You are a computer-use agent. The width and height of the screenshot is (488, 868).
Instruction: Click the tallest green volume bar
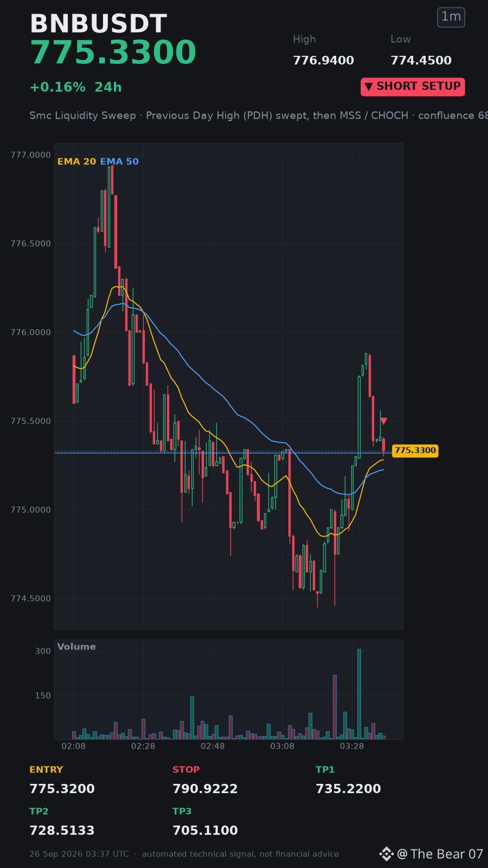(x=359, y=694)
